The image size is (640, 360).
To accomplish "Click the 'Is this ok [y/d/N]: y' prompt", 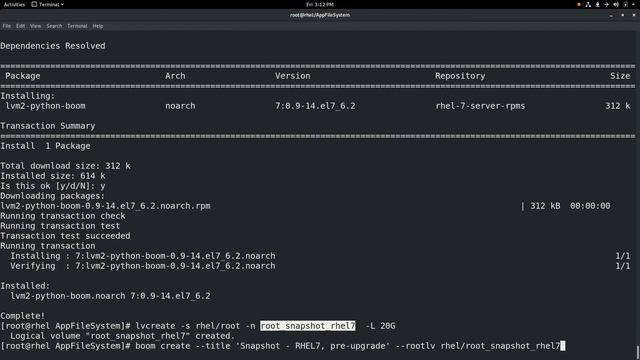I will (x=53, y=186).
